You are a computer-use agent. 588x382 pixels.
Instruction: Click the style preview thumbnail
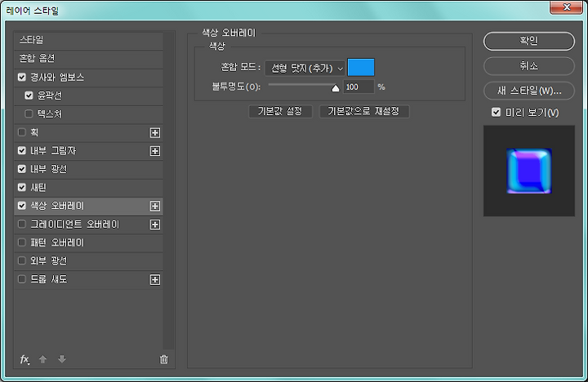tap(528, 171)
